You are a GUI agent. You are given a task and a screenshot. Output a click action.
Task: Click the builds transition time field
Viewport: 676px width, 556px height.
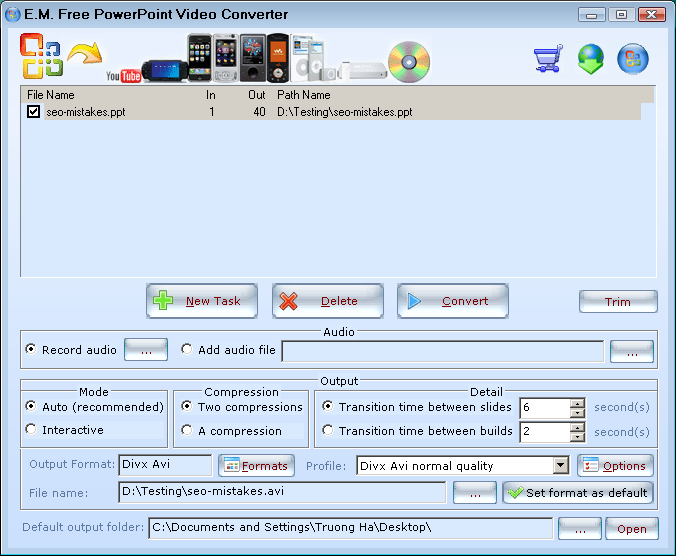(x=545, y=432)
